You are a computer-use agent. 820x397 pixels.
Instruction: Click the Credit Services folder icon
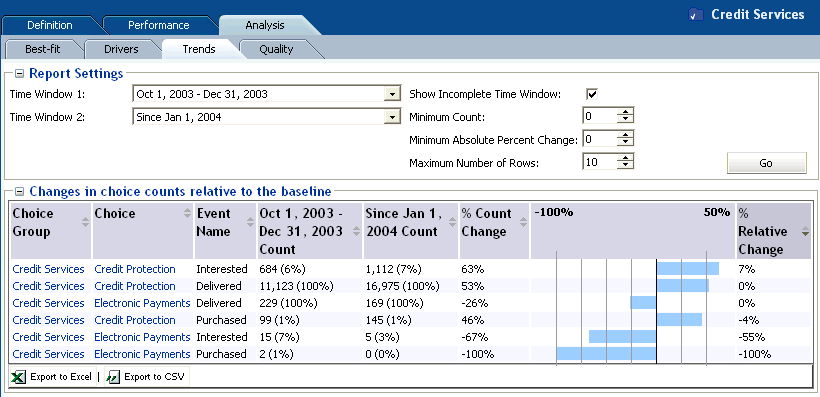tap(696, 15)
